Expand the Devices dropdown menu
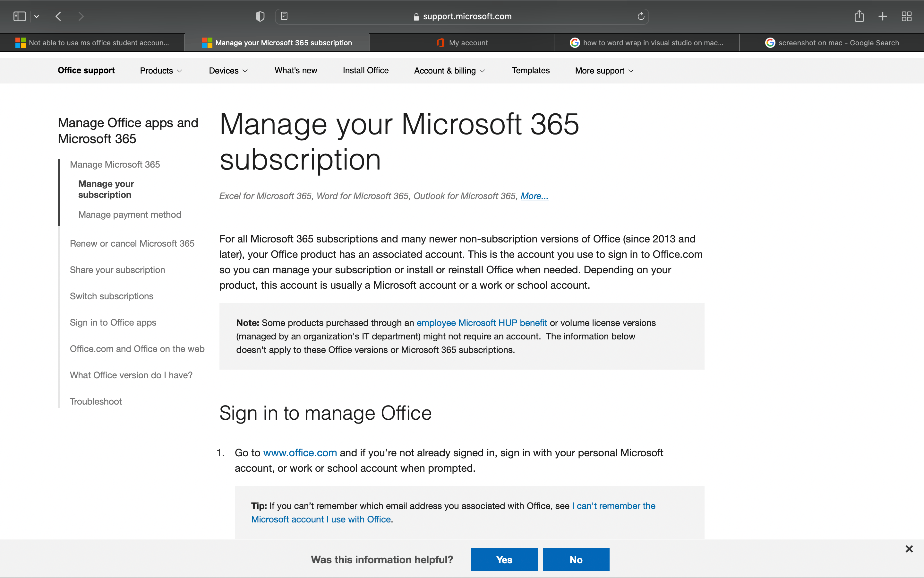924x578 pixels. click(x=228, y=71)
